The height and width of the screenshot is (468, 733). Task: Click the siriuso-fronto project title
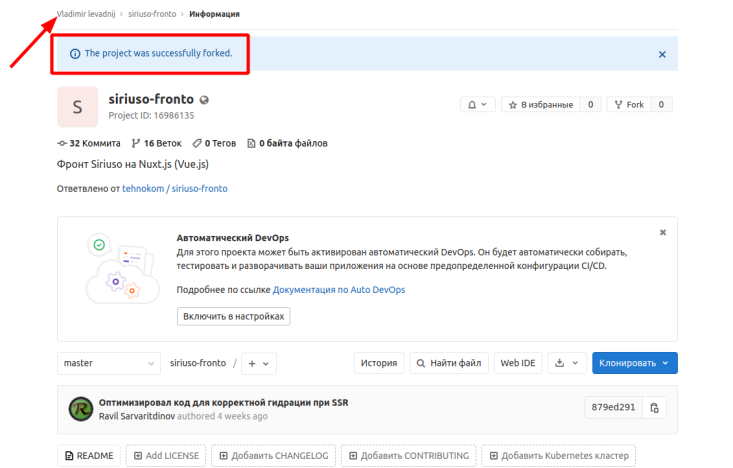point(151,99)
